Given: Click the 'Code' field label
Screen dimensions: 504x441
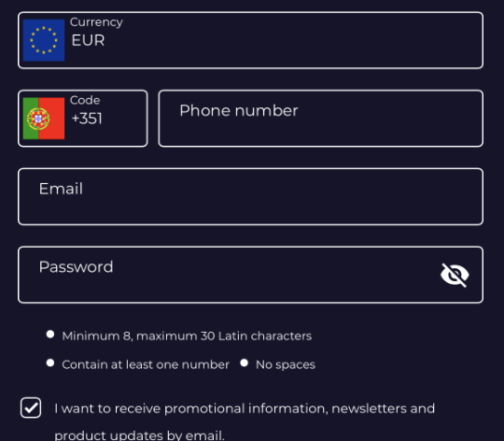Looking at the screenshot, I should click(85, 100).
